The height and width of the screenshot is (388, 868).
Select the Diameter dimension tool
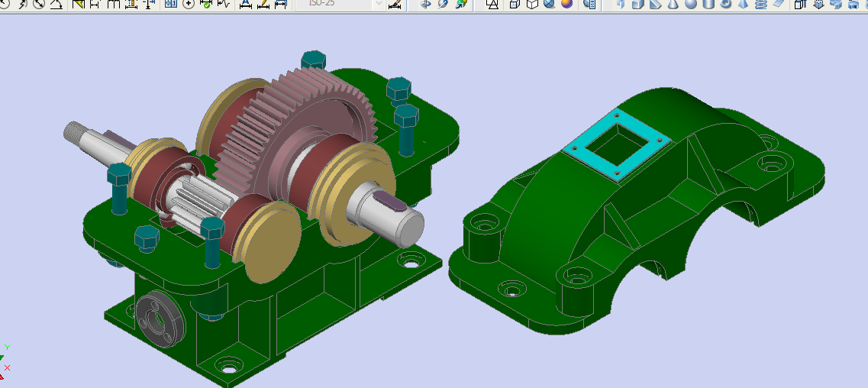(x=39, y=3)
